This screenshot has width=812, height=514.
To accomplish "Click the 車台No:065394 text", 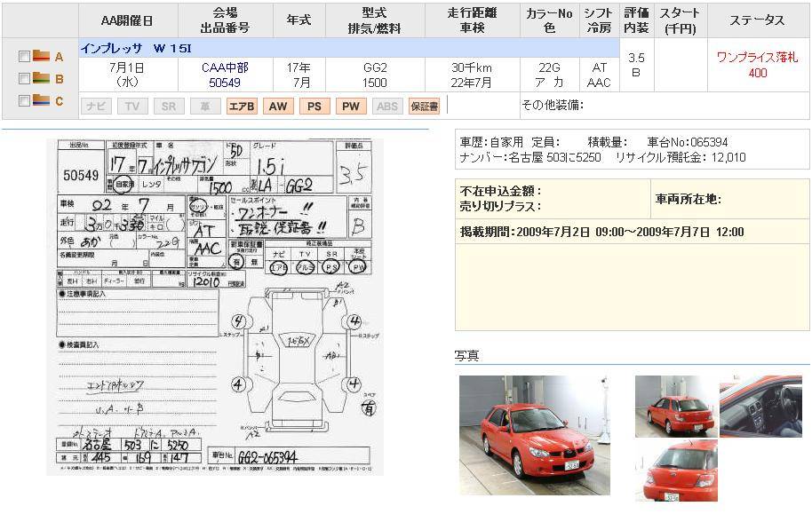I will click(688, 142).
